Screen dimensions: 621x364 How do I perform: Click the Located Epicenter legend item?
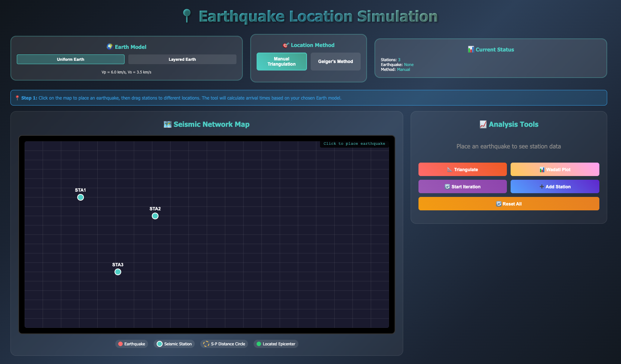[x=276, y=343]
